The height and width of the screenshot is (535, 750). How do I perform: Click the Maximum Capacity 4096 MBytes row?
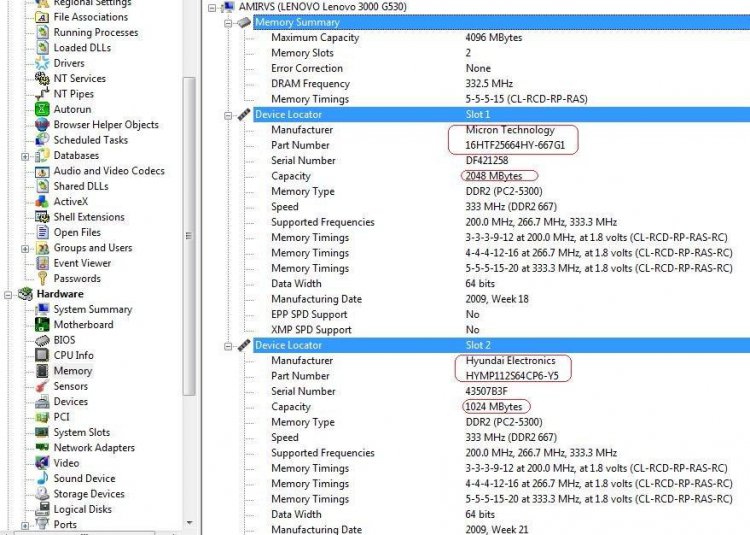(501, 38)
